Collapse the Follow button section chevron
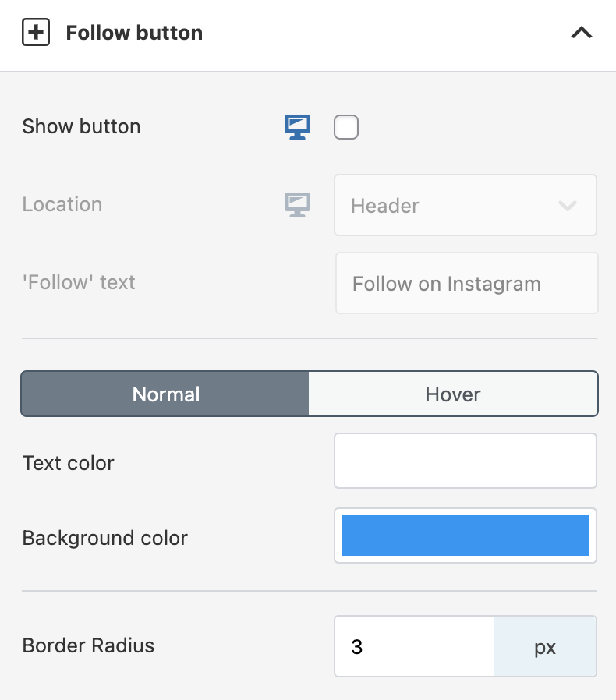The width and height of the screenshot is (616, 700). [582, 33]
